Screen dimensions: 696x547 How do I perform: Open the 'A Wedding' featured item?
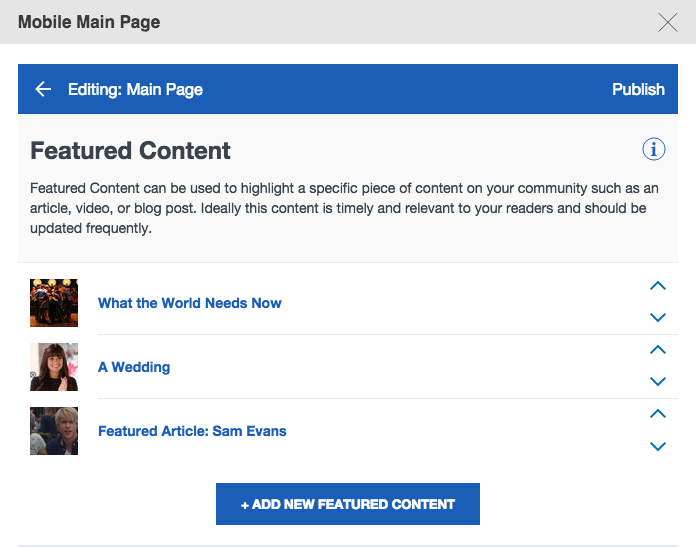(134, 367)
